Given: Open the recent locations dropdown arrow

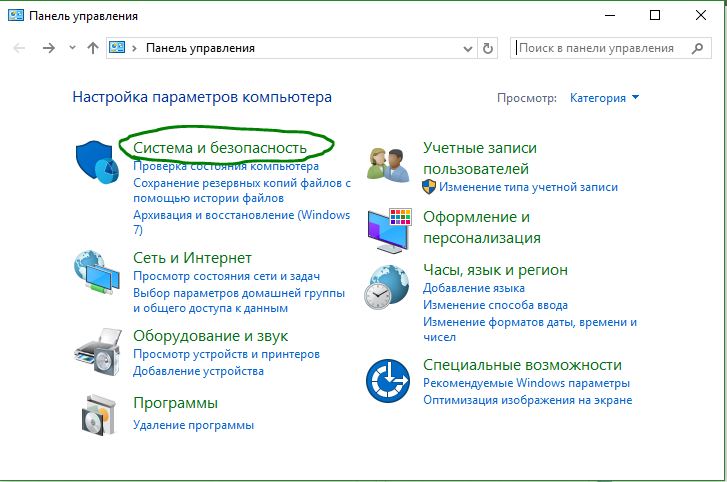Looking at the screenshot, I should point(72,48).
